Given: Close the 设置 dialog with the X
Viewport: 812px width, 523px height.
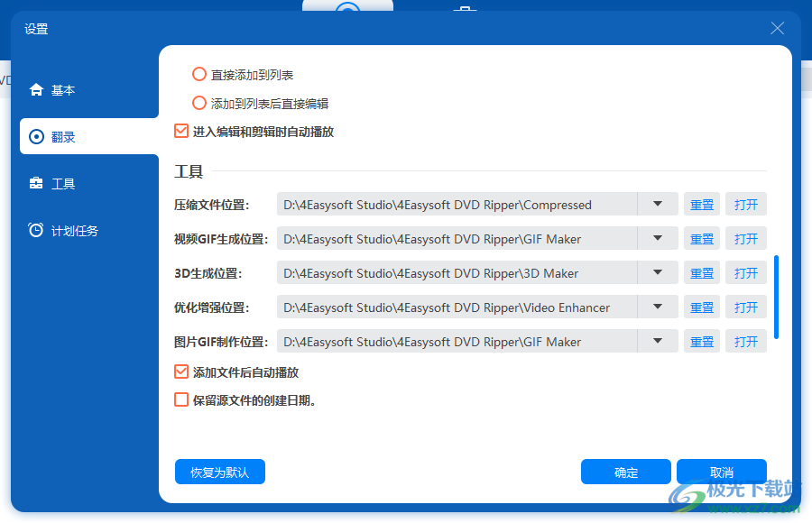Looking at the screenshot, I should 777,28.
